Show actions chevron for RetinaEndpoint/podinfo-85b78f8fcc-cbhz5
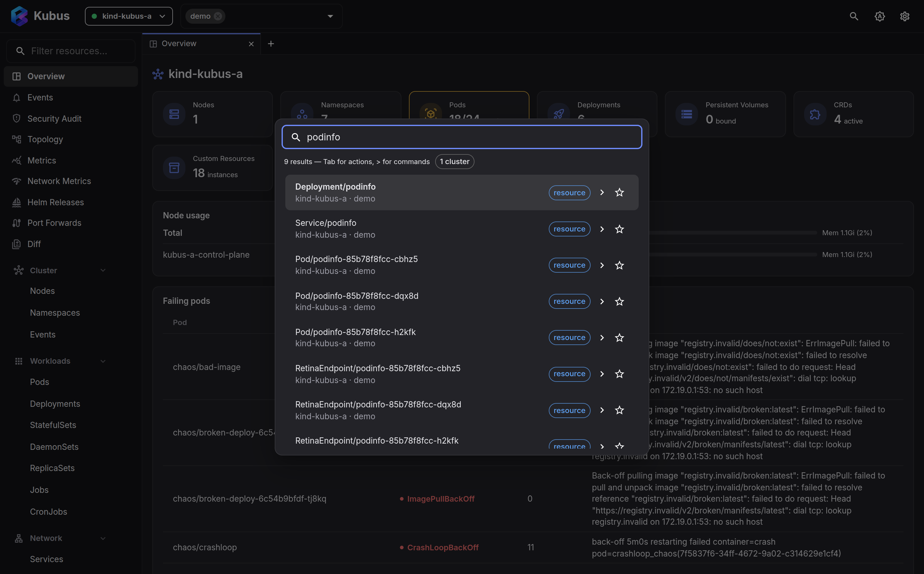 coord(602,374)
